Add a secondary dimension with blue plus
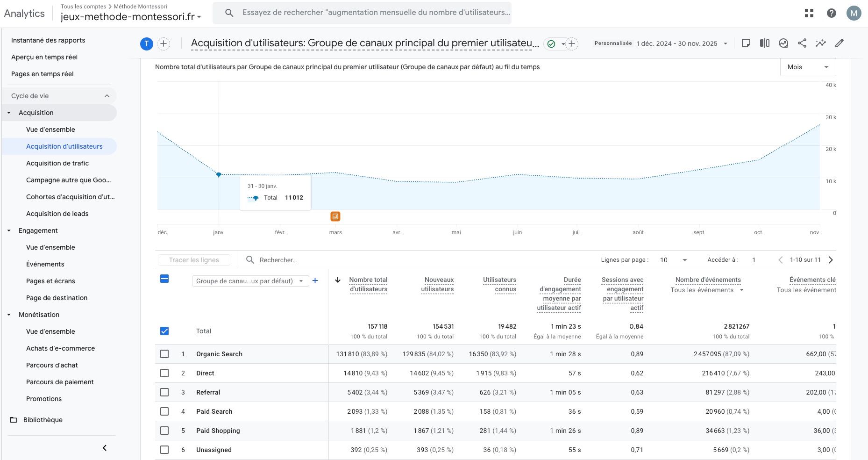 (x=315, y=280)
